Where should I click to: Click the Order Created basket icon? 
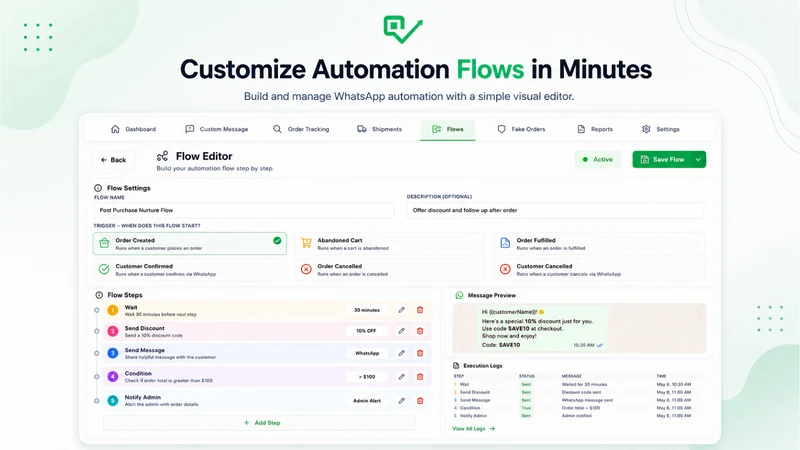pyautogui.click(x=104, y=243)
